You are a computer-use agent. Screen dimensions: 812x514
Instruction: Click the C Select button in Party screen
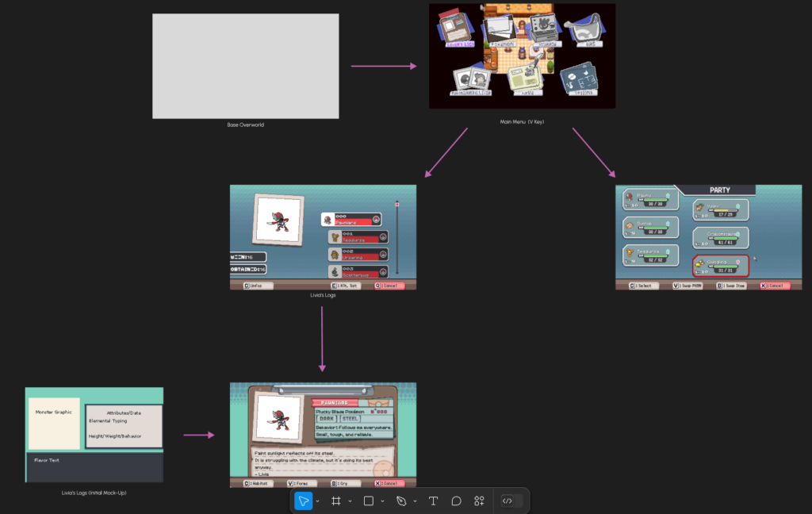pos(644,286)
